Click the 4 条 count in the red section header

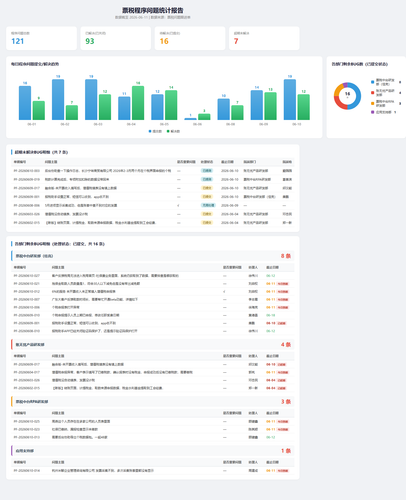pyautogui.click(x=286, y=345)
